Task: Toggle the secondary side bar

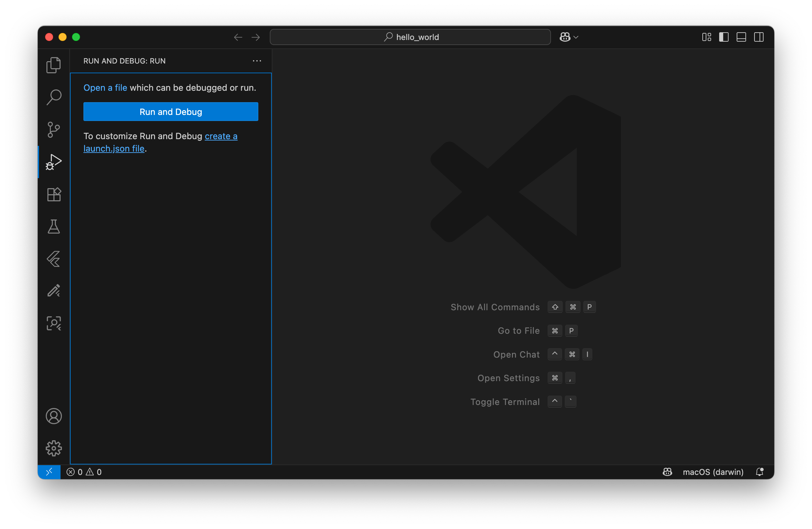Action: (x=759, y=37)
